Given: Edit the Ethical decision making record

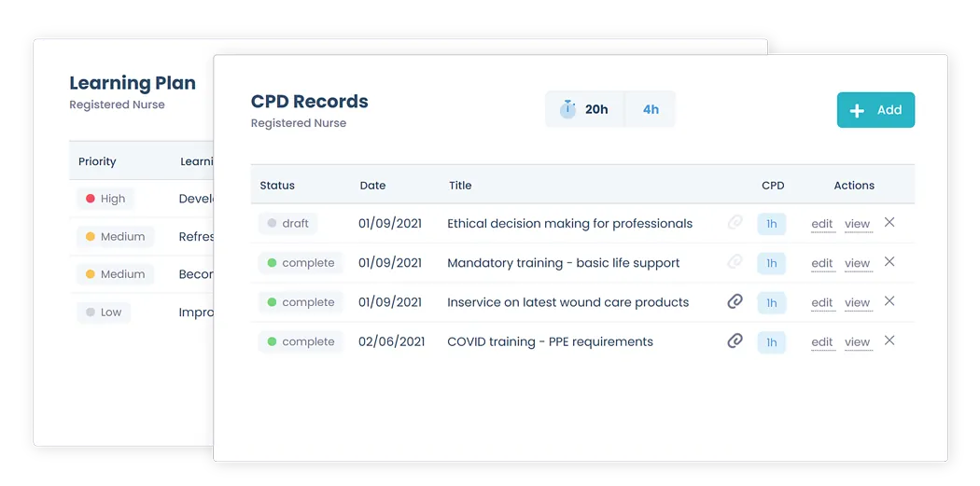Looking at the screenshot, I should coord(822,224).
